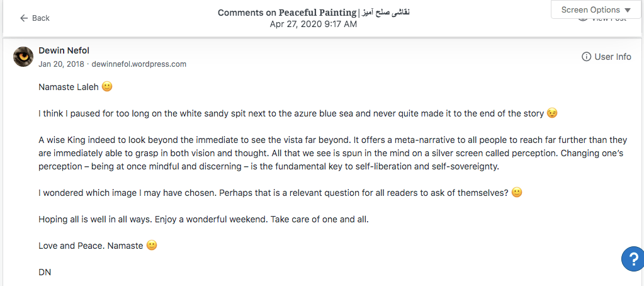Image resolution: width=644 pixels, height=286 pixels.
Task: Click the smiley emoji after Namaste Laleh
Action: [x=107, y=88]
